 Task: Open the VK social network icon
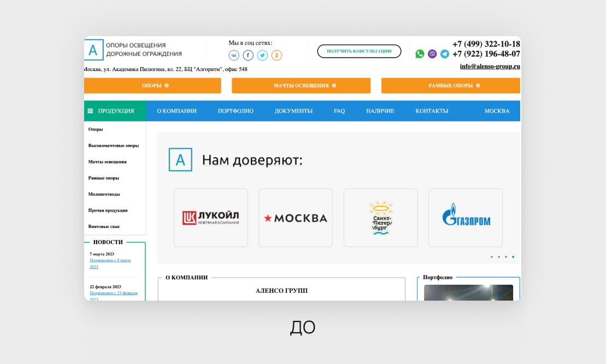(x=234, y=55)
